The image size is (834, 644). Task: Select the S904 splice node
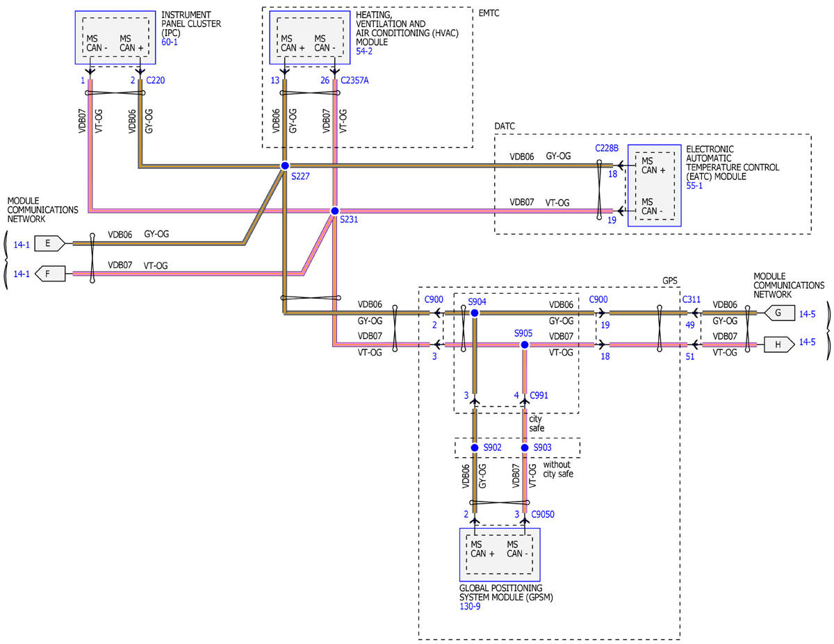coord(475,313)
